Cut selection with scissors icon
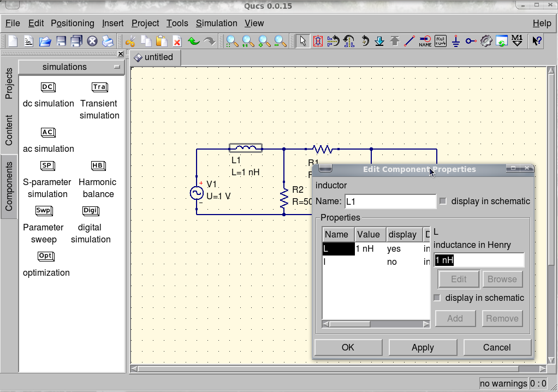 coord(130,41)
